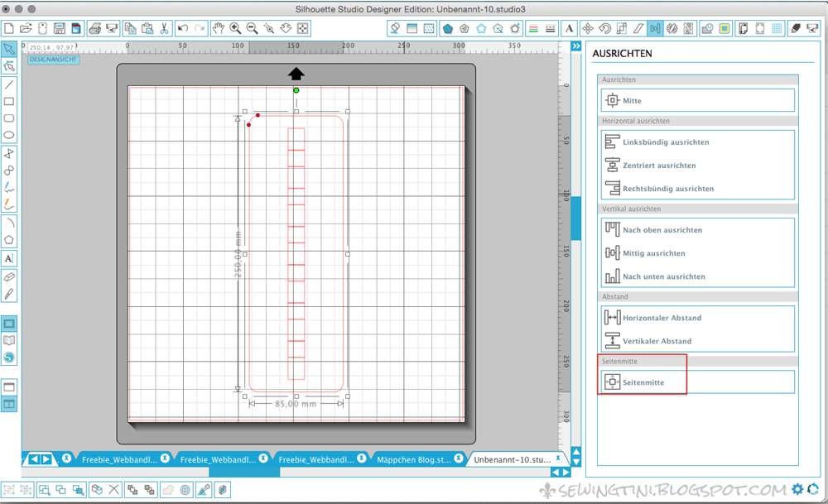The width and height of the screenshot is (828, 504).
Task: Click Zentriert ausrichten
Action: (697, 166)
